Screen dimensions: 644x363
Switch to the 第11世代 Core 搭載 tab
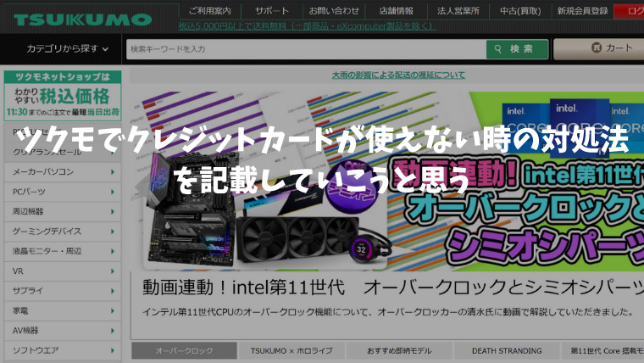[x=602, y=350]
